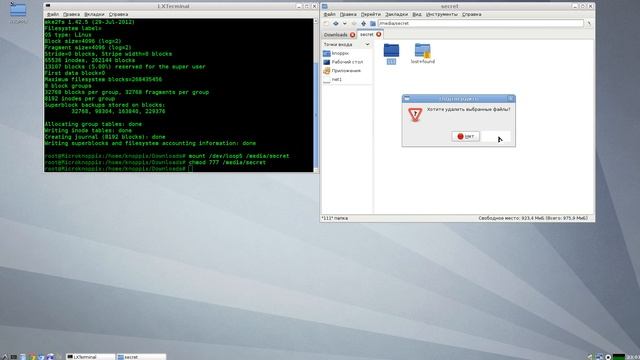
Task: Click the file manager status bar free space text
Action: [x=533, y=218]
